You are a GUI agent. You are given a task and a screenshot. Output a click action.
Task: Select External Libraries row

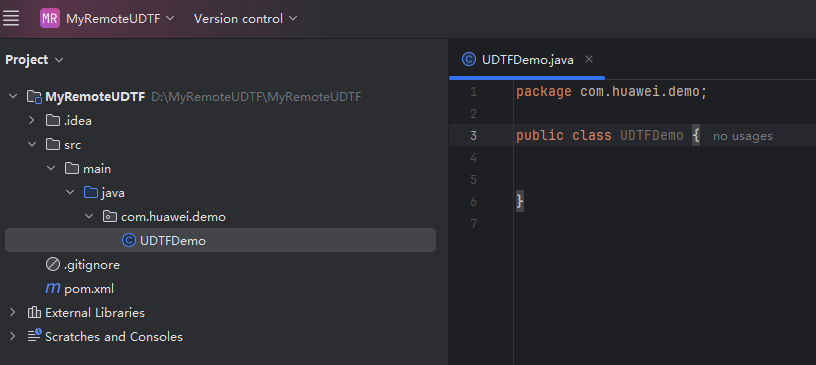point(220,312)
